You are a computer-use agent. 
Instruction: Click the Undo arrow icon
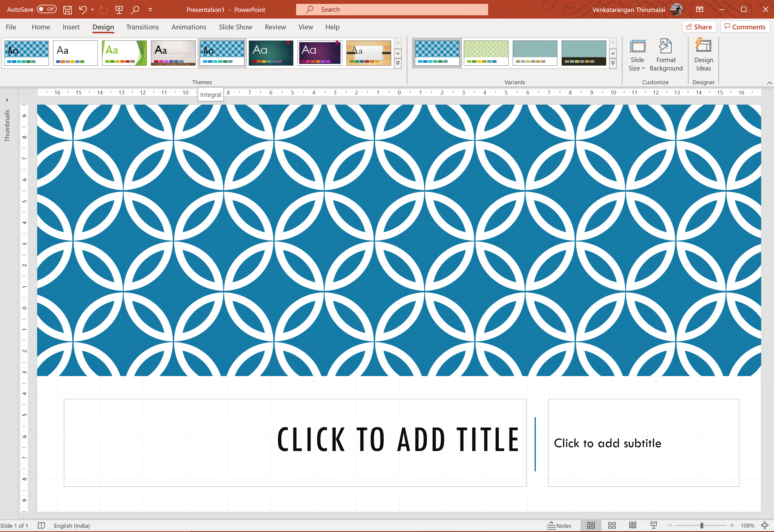pyautogui.click(x=83, y=10)
